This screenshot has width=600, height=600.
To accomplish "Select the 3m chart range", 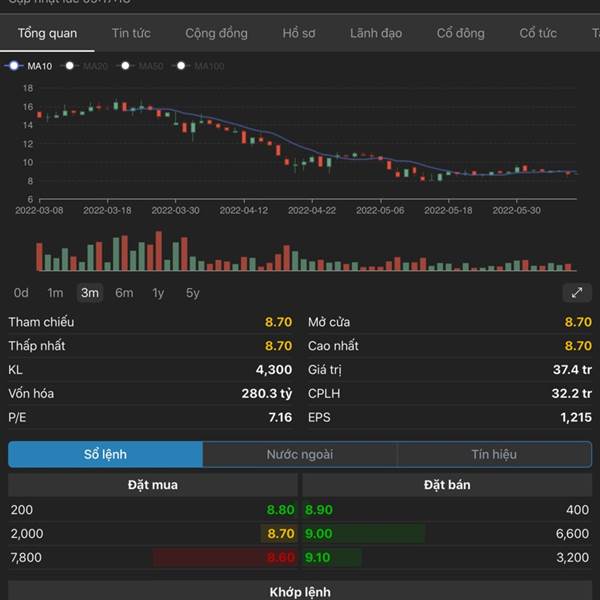I will coord(90,293).
